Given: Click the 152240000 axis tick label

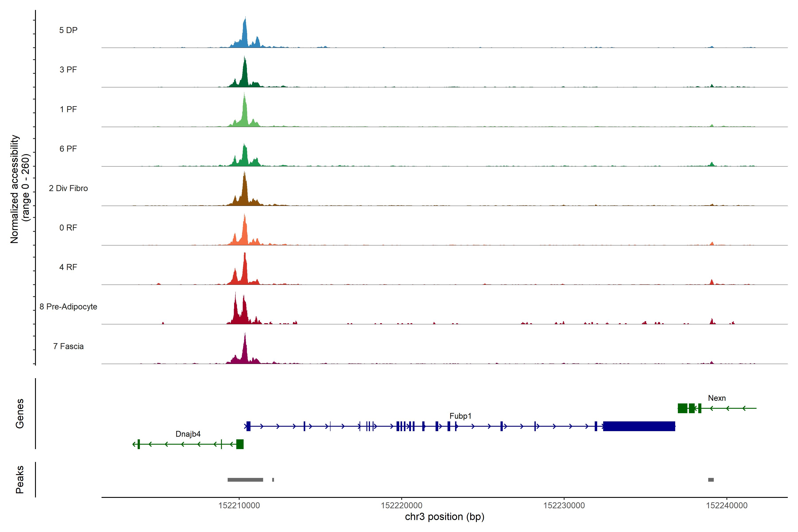Looking at the screenshot, I should [726, 505].
